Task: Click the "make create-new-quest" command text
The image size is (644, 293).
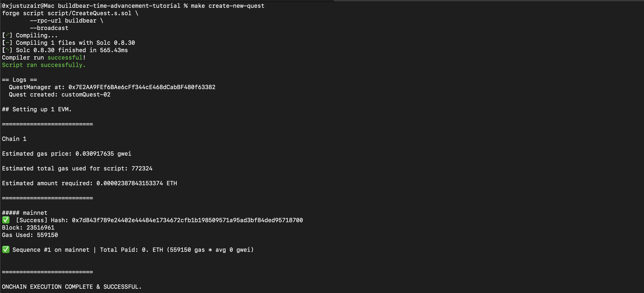Action: 227,6
